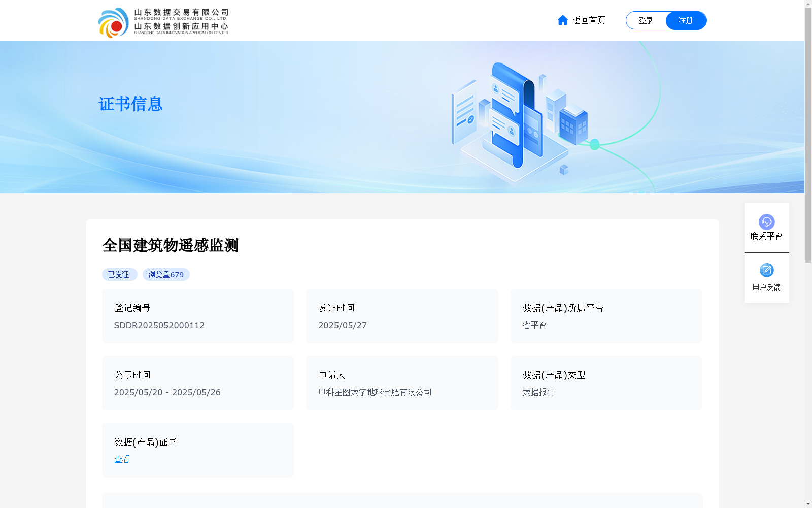Click the scrollbar up arrow
Screen dimensions: 812x508
click(808, 4)
